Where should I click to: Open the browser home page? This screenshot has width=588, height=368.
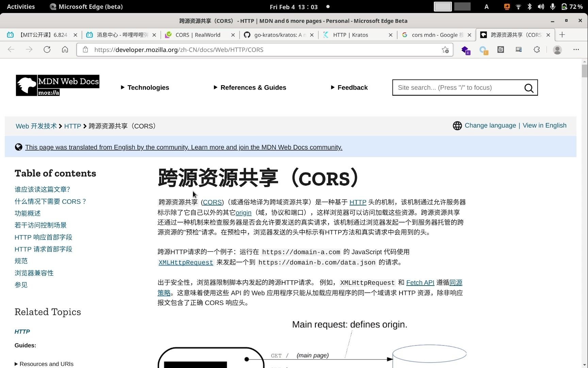click(x=65, y=50)
